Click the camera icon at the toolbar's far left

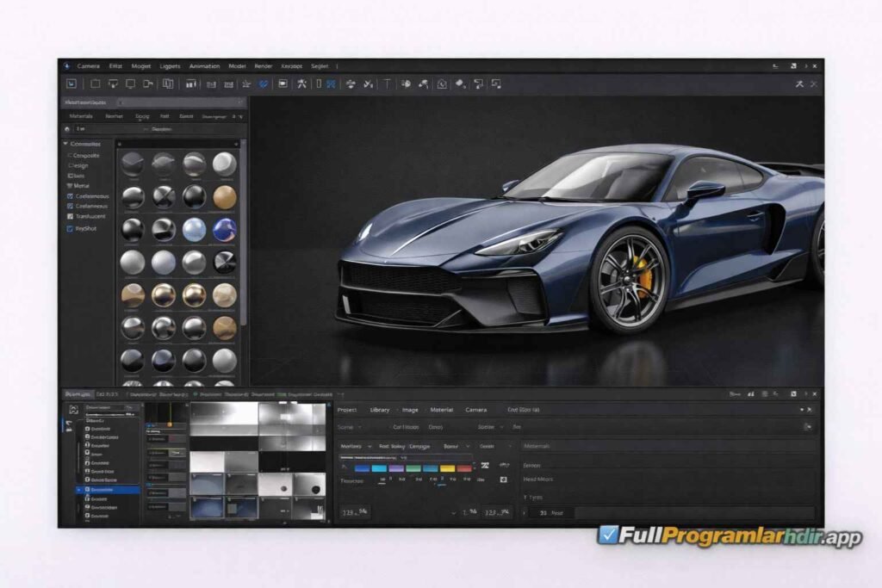coord(71,84)
